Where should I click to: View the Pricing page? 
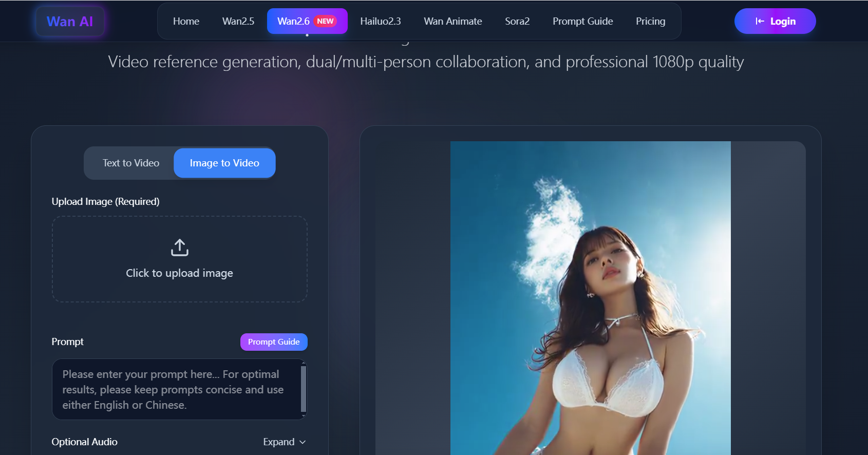pos(650,21)
